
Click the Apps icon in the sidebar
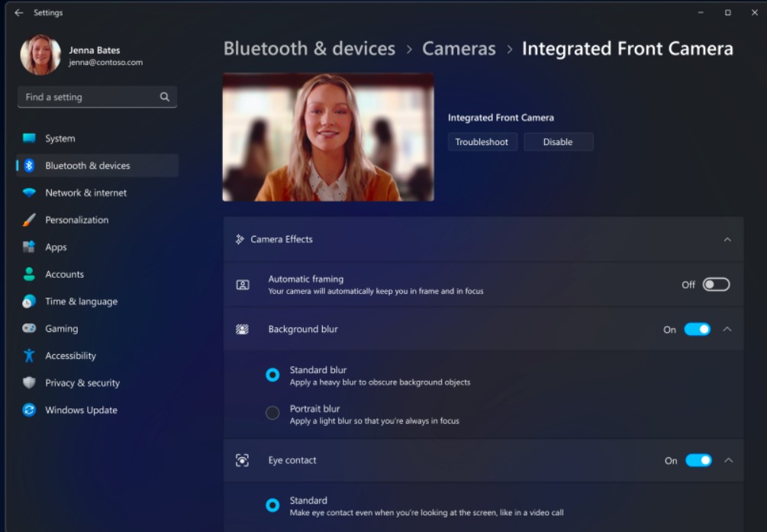tap(29, 247)
